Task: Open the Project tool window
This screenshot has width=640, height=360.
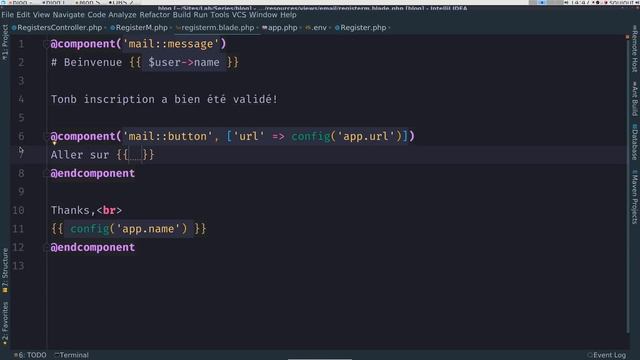Action: click(x=5, y=42)
